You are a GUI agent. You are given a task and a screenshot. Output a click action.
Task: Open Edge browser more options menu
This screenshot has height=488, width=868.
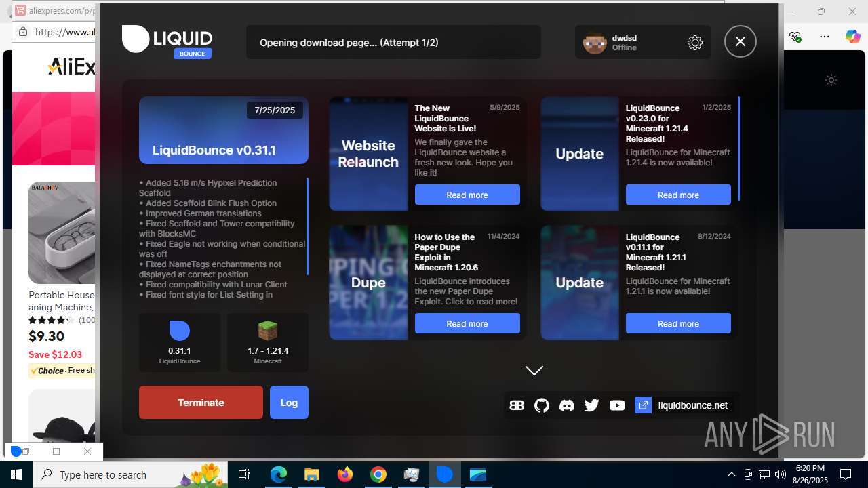tap(824, 37)
